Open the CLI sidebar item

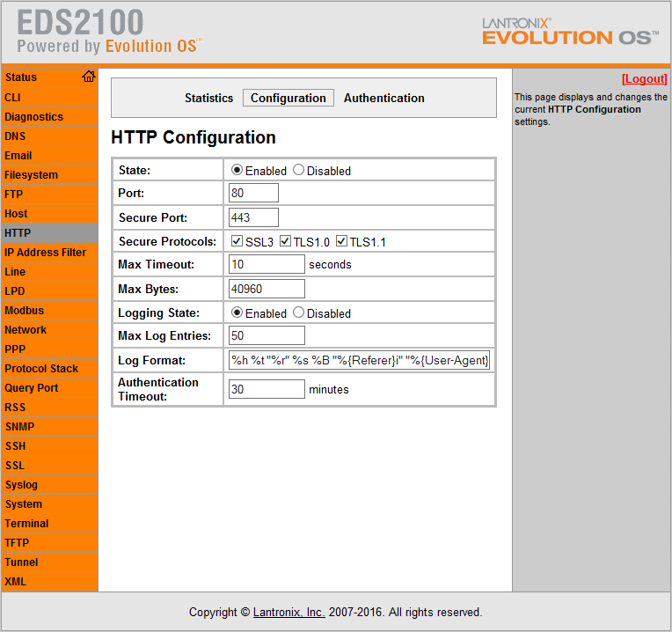click(x=50, y=98)
